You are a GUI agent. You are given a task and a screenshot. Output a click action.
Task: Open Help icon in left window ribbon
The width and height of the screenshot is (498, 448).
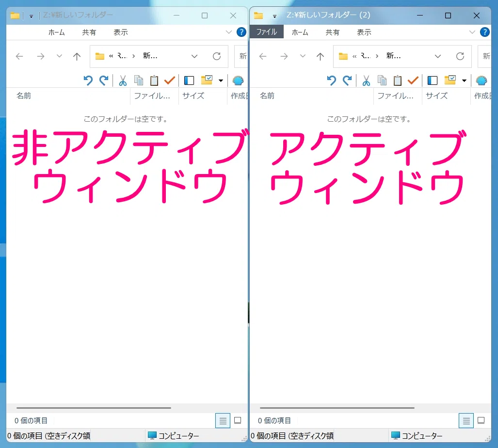point(241,32)
